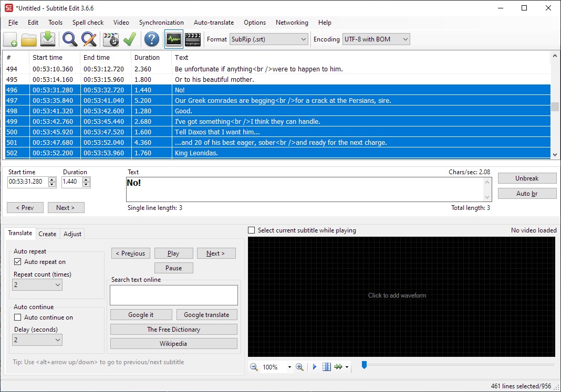Open Visual sync from the toolbar icon
Viewport: 561px width, 392px height.
pos(110,39)
